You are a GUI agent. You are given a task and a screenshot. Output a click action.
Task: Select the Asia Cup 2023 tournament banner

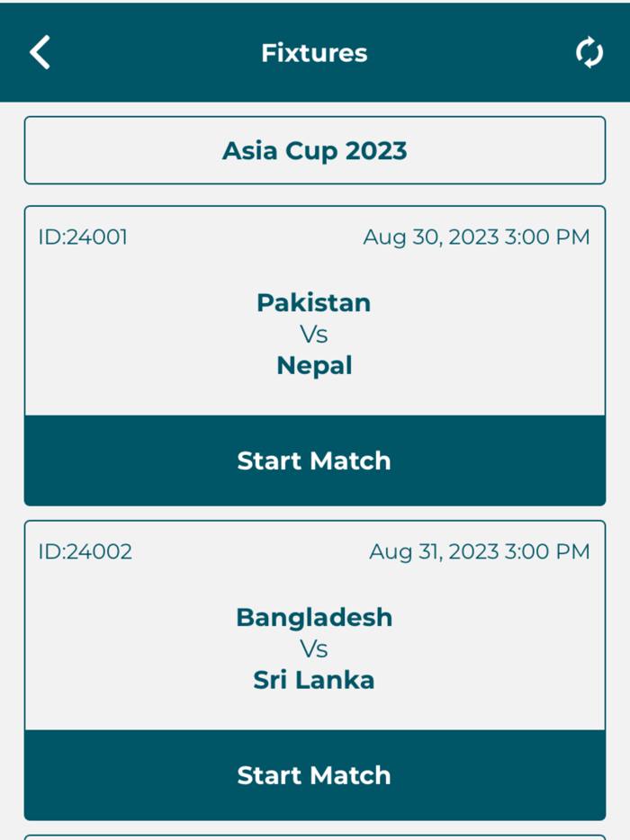pyautogui.click(x=314, y=150)
